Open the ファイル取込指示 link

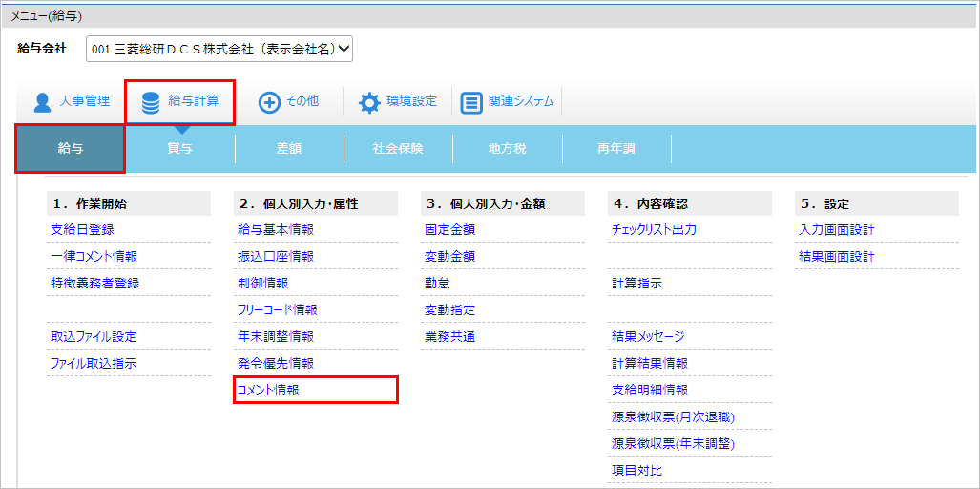point(94,363)
